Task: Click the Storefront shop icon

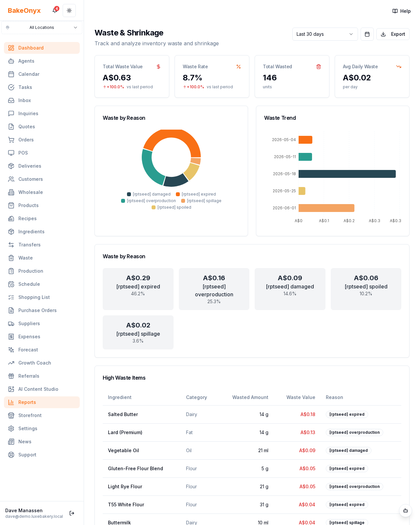Action: (11, 415)
